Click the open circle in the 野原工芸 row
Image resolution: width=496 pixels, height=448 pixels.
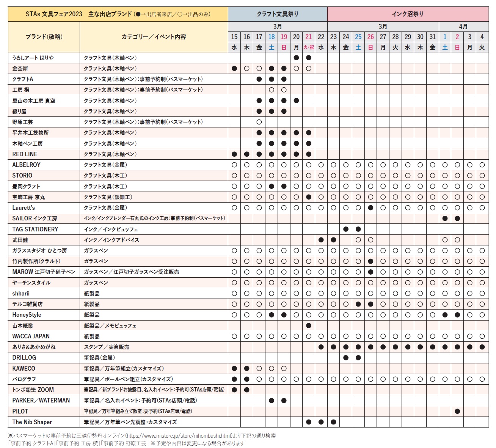[x=259, y=122]
